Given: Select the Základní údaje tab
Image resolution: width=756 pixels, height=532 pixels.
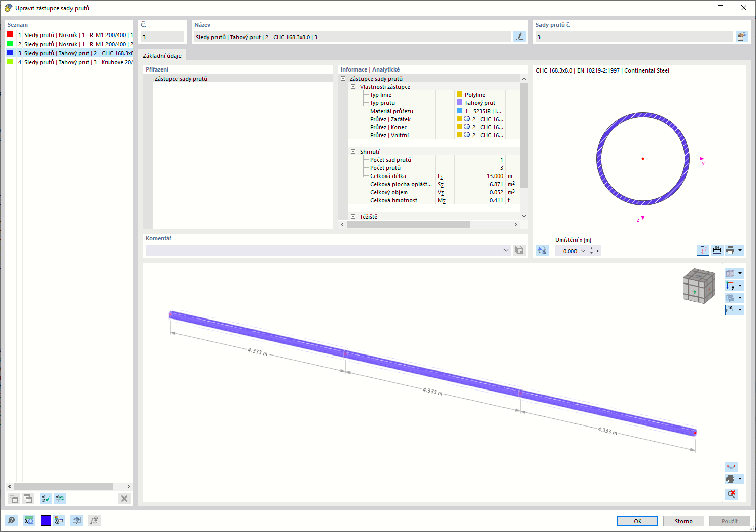Looking at the screenshot, I should click(x=162, y=56).
